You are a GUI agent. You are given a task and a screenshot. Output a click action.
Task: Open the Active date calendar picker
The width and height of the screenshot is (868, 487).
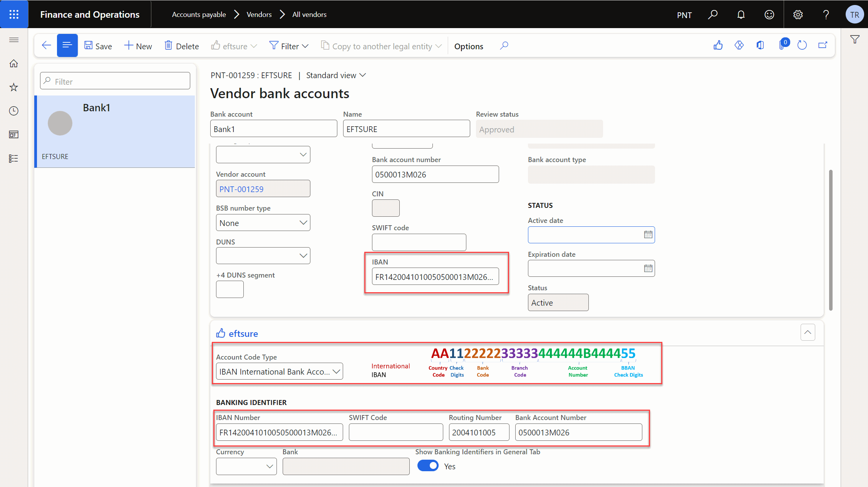648,235
